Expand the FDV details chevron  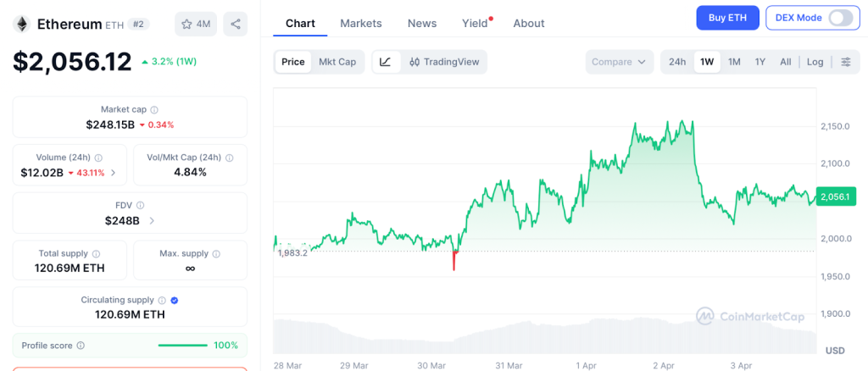(x=152, y=221)
